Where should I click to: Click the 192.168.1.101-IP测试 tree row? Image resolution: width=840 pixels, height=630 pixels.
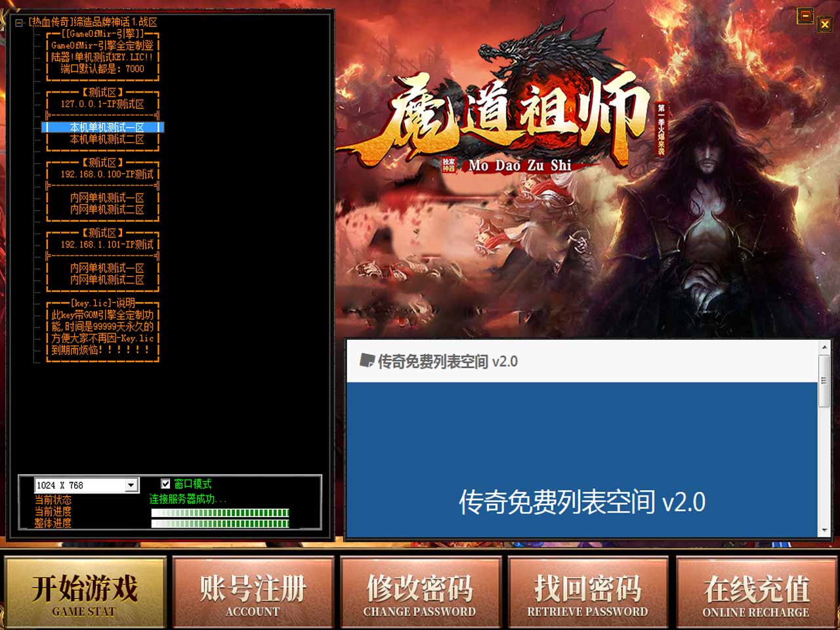coord(102,244)
